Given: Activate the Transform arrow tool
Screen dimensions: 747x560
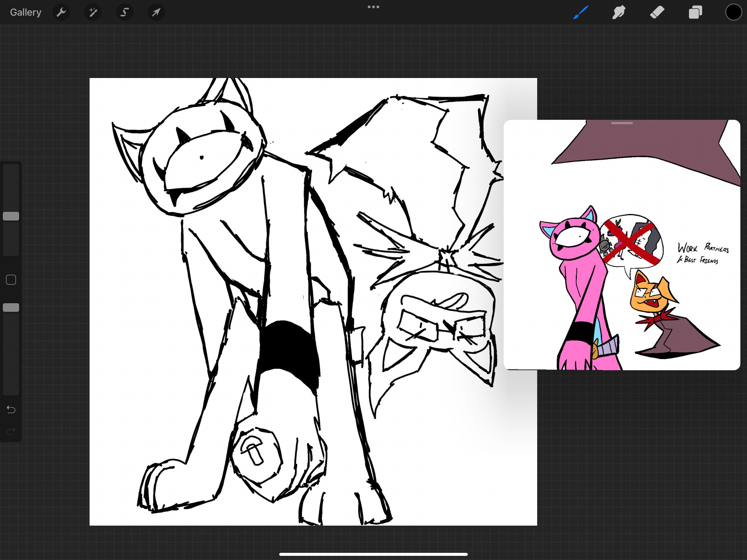Looking at the screenshot, I should click(156, 12).
